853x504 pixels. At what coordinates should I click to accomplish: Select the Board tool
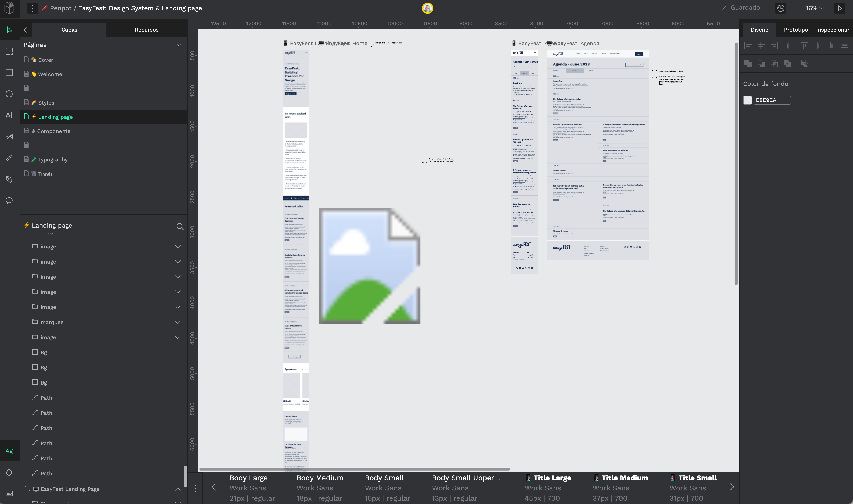(9, 51)
